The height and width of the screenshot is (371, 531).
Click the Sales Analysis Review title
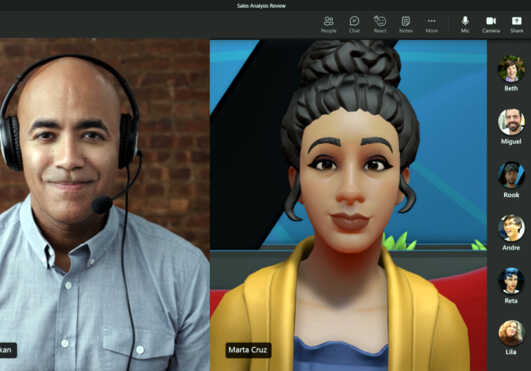[x=261, y=6]
